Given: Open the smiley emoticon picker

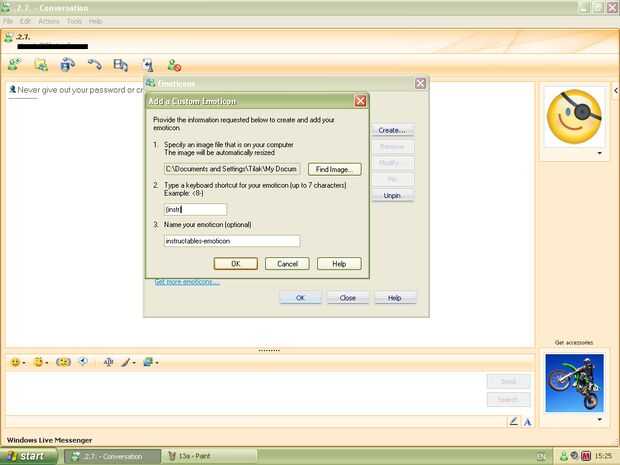Looking at the screenshot, I should 17,362.
